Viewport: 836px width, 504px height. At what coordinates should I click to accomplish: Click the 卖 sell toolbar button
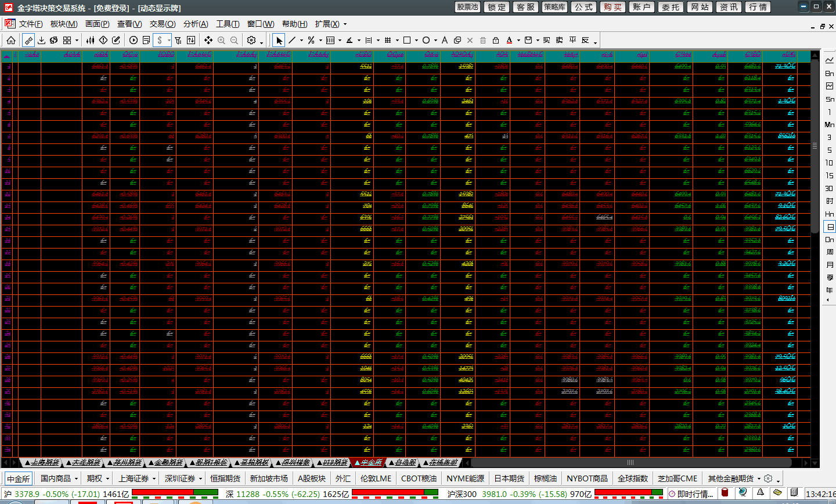[560, 40]
